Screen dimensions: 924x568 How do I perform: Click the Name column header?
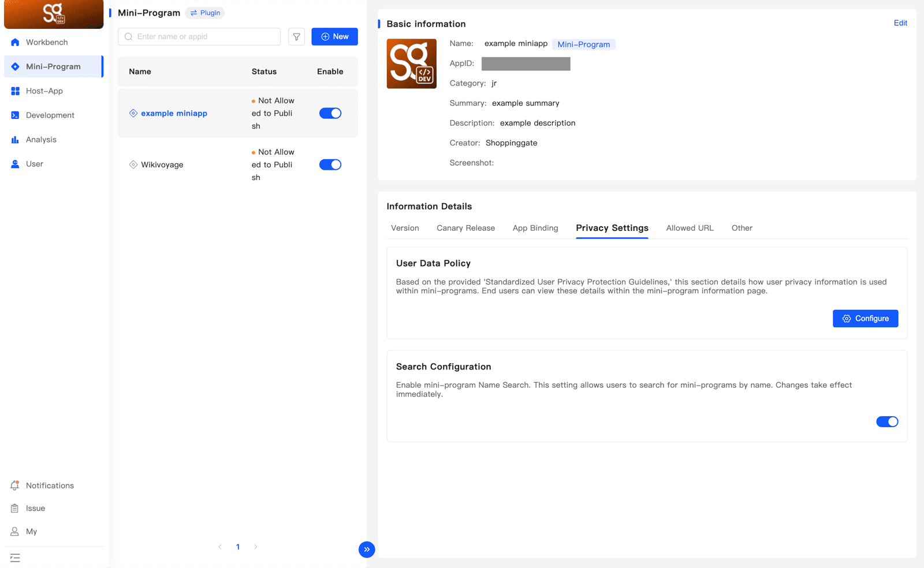pos(140,72)
